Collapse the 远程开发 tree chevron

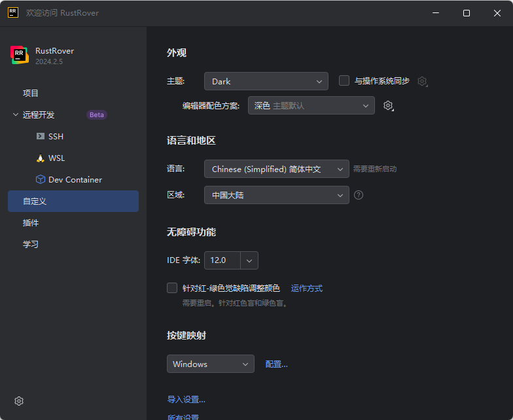[16, 114]
